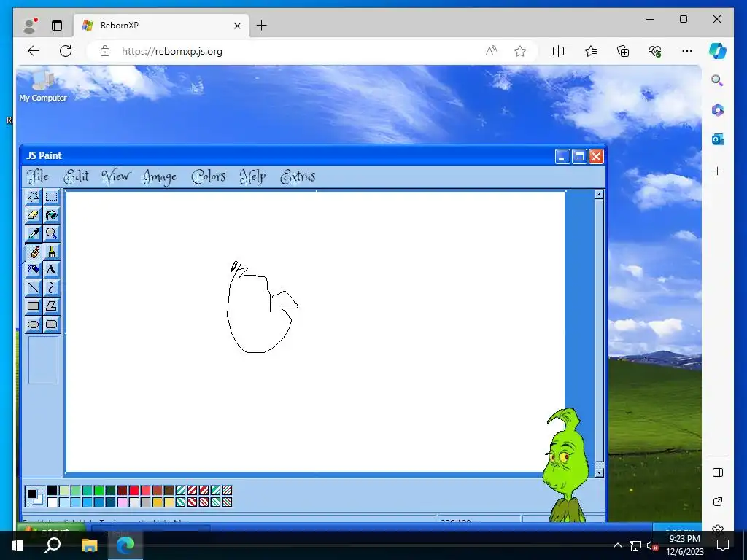
Task: Select the Pencil tool
Action: [34, 252]
